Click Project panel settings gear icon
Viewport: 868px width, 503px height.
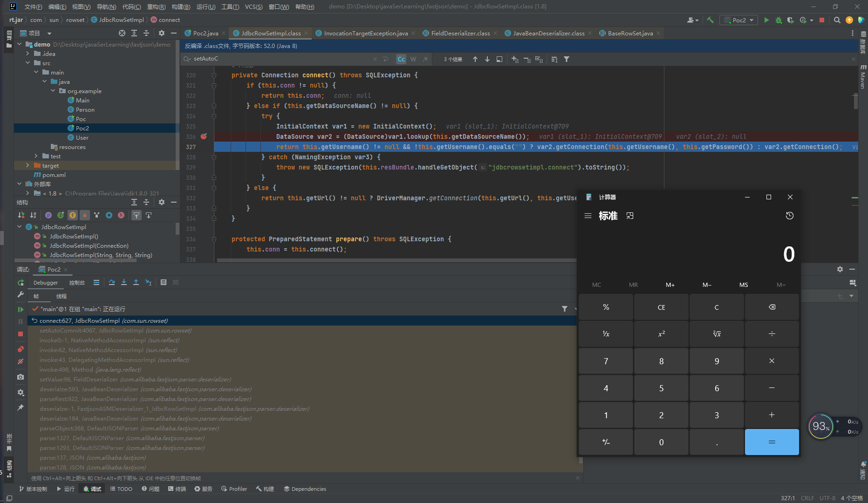click(x=162, y=33)
